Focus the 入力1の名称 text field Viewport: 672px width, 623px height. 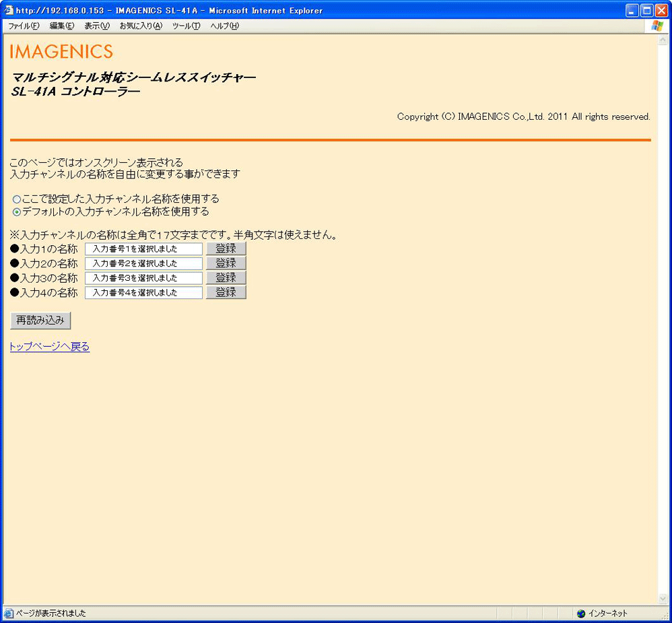tap(143, 249)
